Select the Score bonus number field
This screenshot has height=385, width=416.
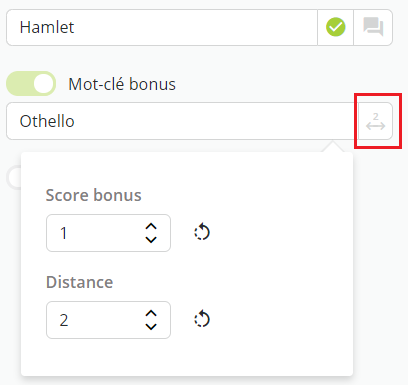[108, 233]
